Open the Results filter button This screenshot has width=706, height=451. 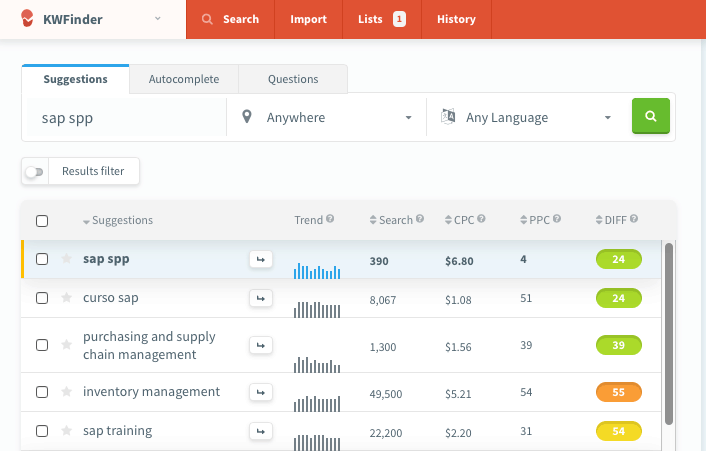pyautogui.click(x=93, y=171)
